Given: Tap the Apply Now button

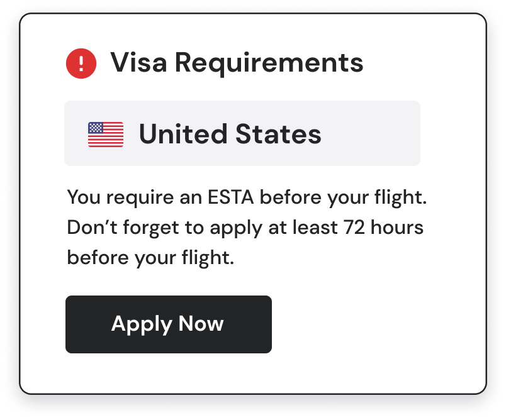Looking at the screenshot, I should point(169,324).
